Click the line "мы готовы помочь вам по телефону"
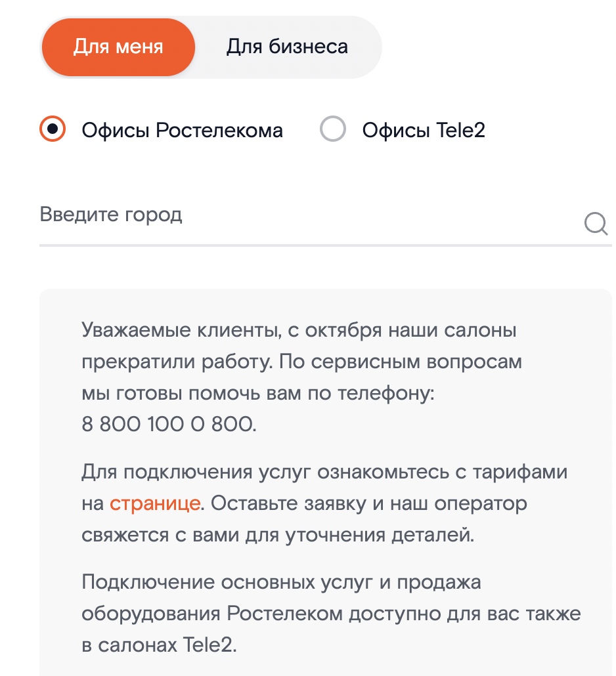 (x=259, y=393)
